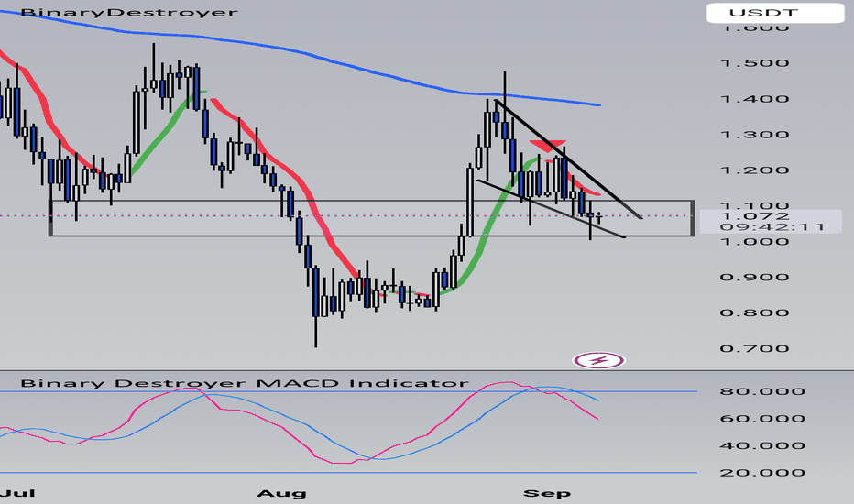Viewport: 854px width, 504px height.
Task: Click the 1.200 price axis label
Action: click(x=754, y=170)
